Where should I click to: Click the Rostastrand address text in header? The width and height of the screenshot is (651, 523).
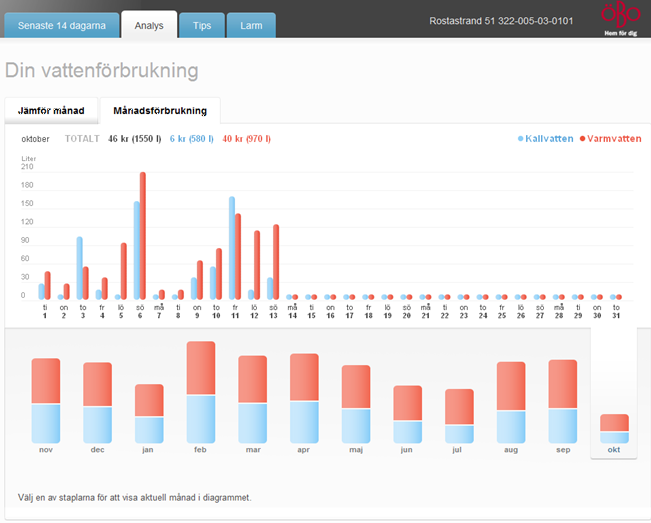pos(501,21)
